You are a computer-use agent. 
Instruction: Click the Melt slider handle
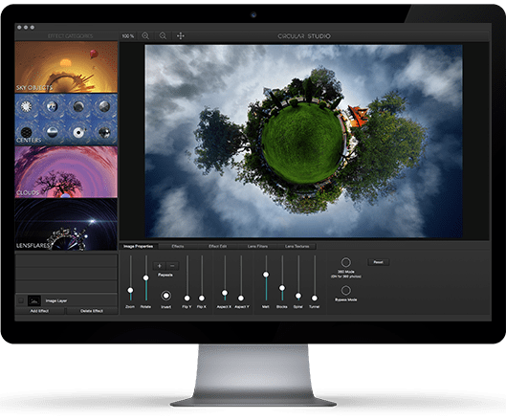click(x=266, y=275)
